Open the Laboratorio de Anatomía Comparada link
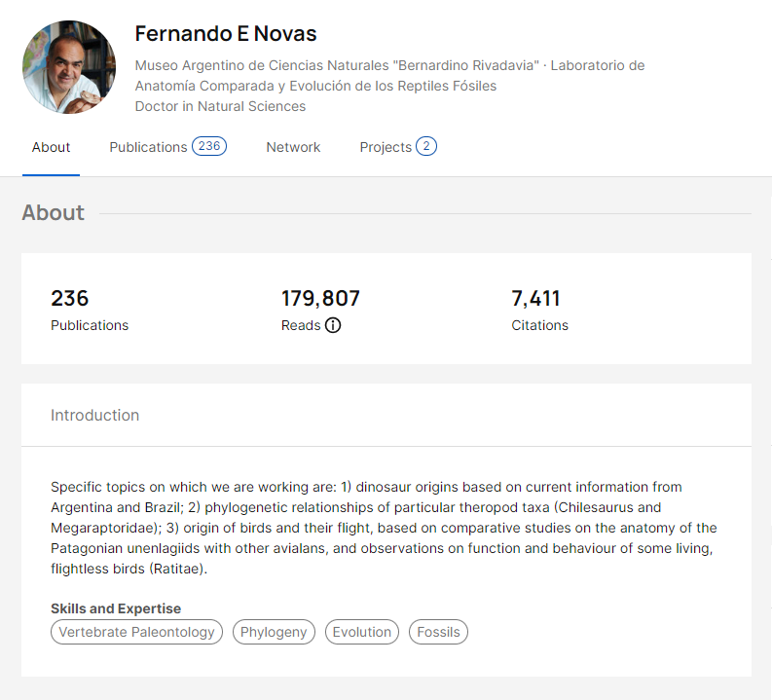The width and height of the screenshot is (772, 700). tap(390, 75)
